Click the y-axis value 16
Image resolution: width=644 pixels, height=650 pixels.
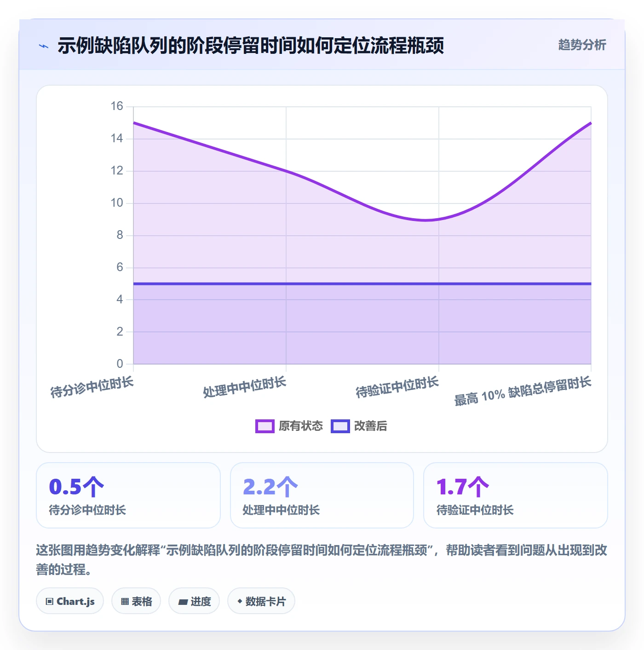pyautogui.click(x=117, y=106)
